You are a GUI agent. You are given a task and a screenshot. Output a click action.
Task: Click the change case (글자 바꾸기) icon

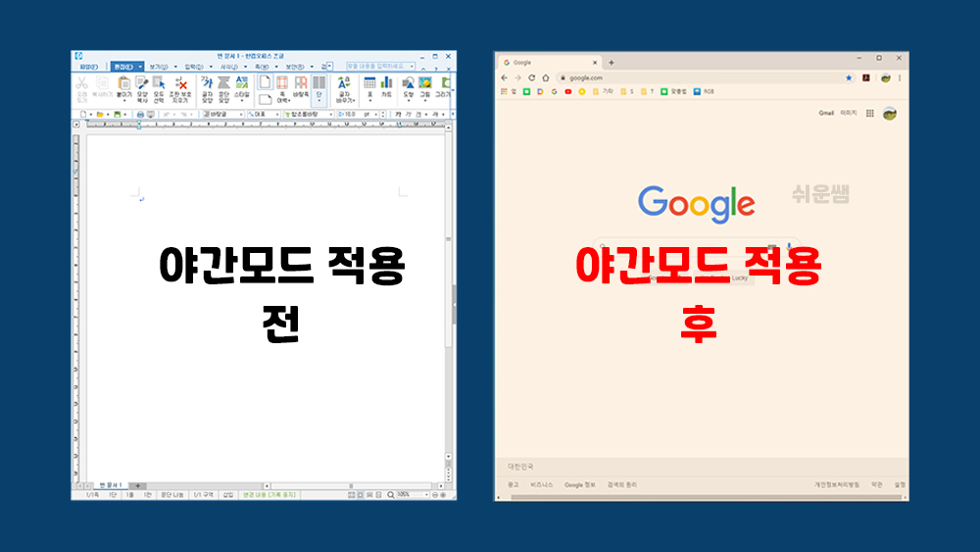[x=344, y=83]
